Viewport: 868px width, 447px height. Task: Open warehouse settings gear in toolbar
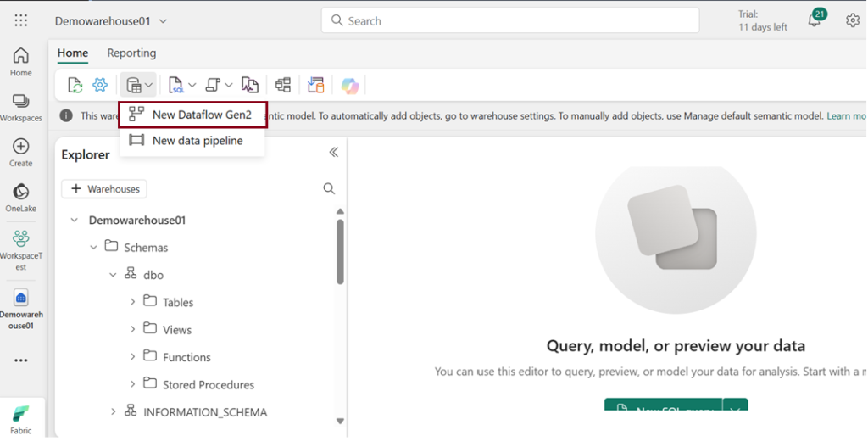(x=100, y=85)
